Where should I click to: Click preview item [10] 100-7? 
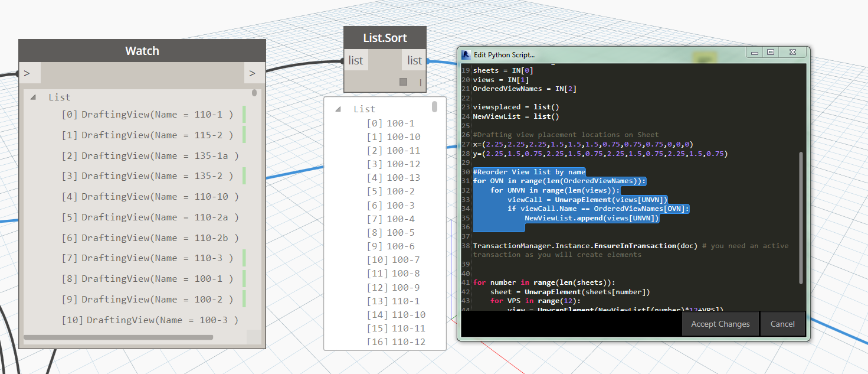point(394,260)
